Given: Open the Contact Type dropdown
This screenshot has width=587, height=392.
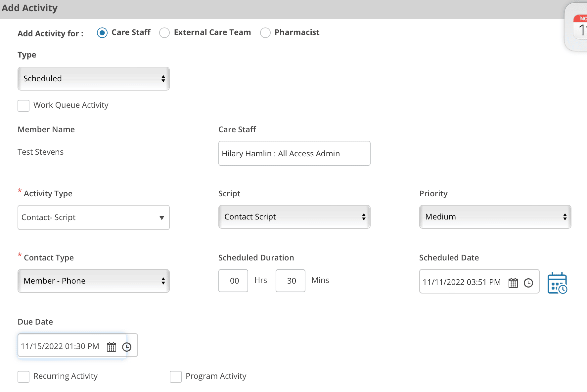Looking at the screenshot, I should (94, 281).
